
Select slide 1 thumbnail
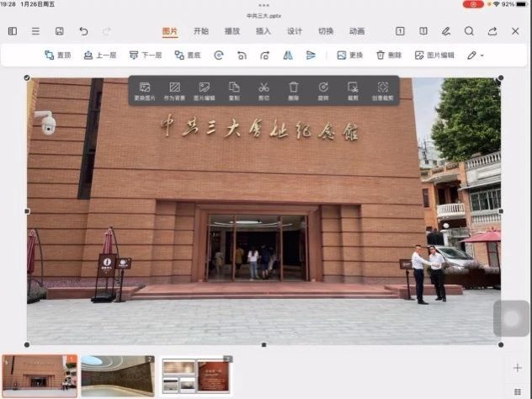tap(40, 376)
